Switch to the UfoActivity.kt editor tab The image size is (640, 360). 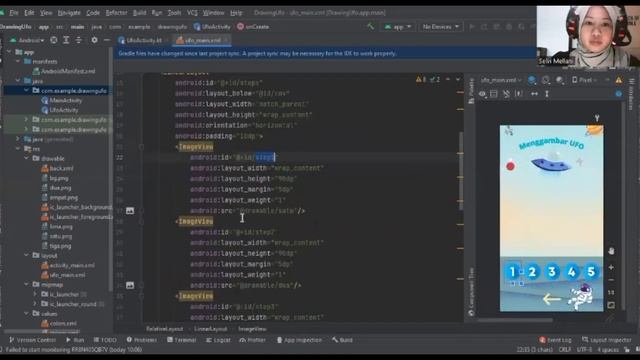click(141, 40)
